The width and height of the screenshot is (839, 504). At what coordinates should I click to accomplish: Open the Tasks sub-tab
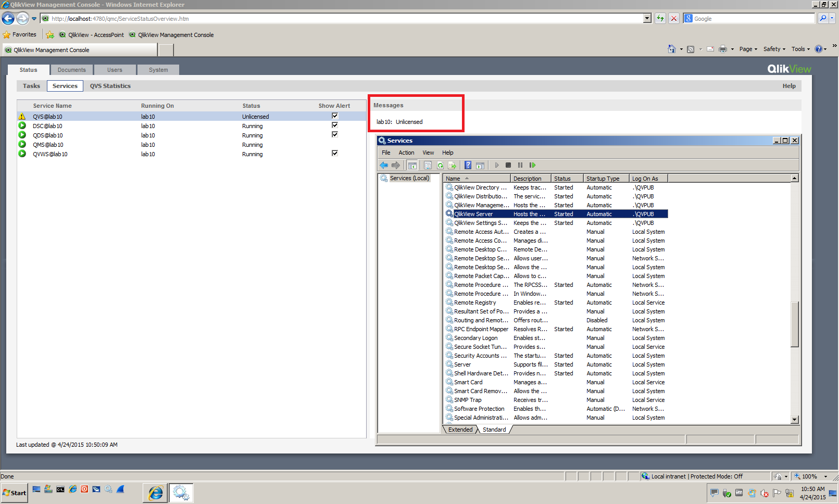coord(31,86)
